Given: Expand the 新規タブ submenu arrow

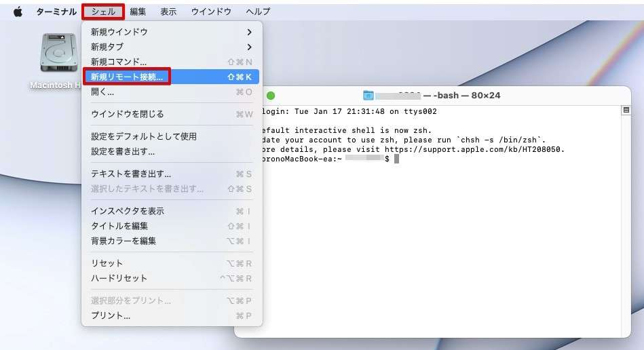Looking at the screenshot, I should click(x=249, y=47).
